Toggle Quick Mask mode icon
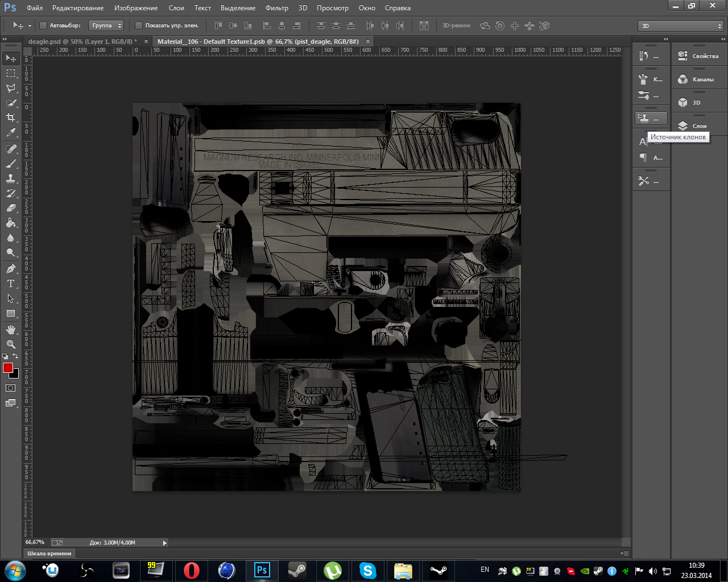This screenshot has width=728, height=582. (x=11, y=388)
